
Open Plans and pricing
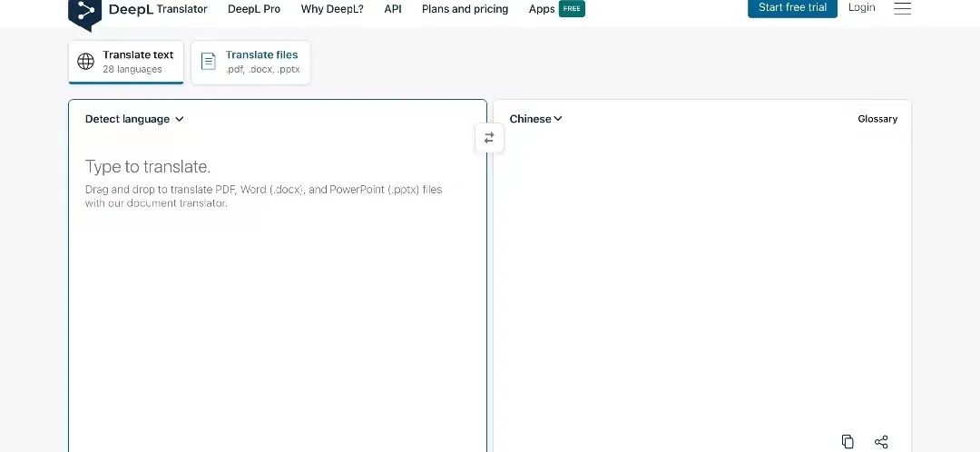(465, 9)
